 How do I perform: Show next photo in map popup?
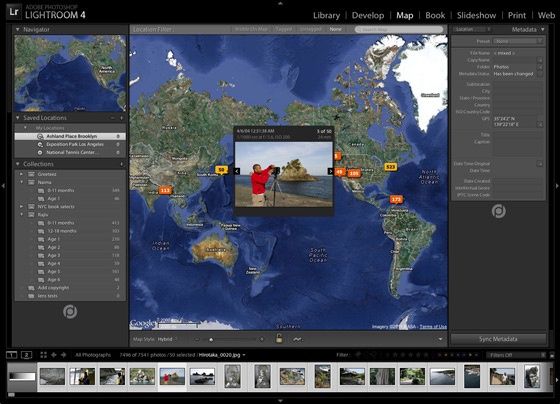[331, 171]
